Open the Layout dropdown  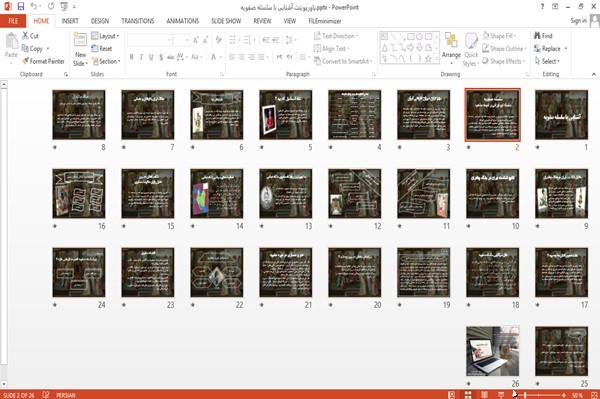105,36
